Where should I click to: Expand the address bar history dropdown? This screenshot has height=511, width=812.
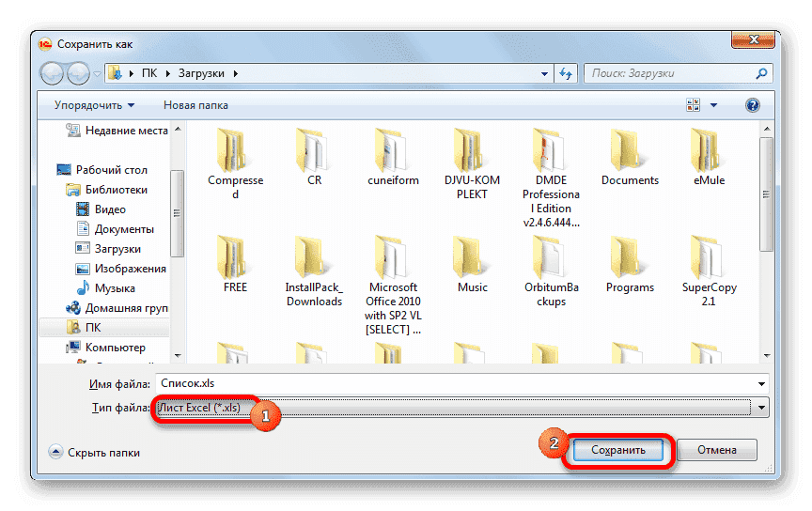[x=544, y=73]
